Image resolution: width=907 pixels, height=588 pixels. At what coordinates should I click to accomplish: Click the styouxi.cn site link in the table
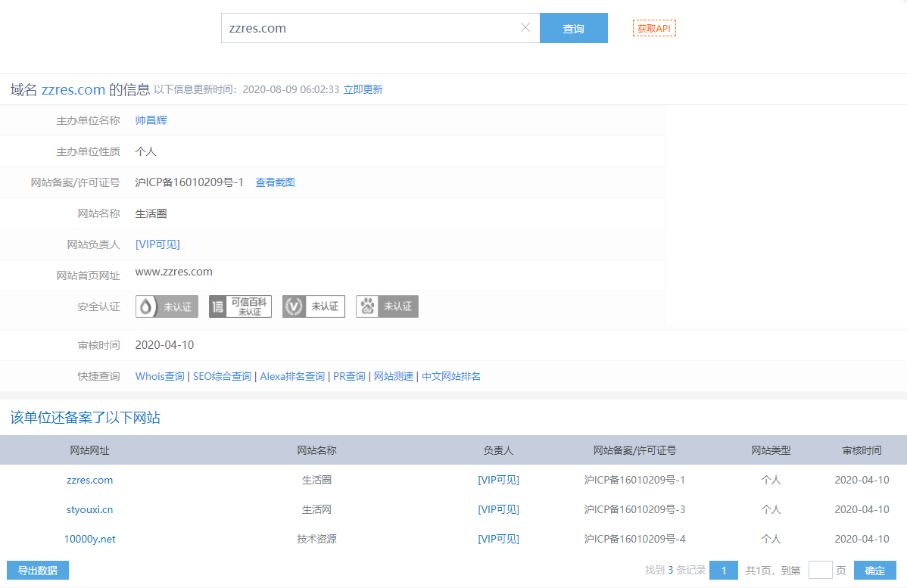click(x=89, y=509)
